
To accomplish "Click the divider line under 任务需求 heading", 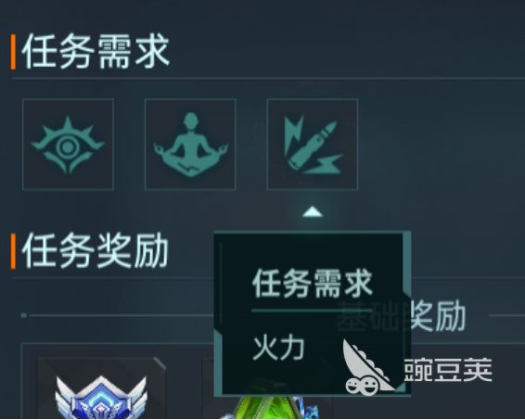I will (268, 78).
